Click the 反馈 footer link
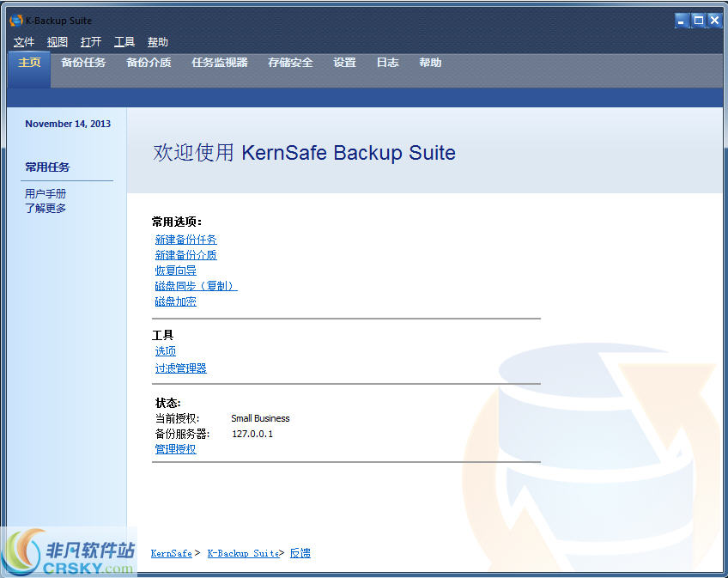Image resolution: width=728 pixels, height=578 pixels. pos(300,553)
